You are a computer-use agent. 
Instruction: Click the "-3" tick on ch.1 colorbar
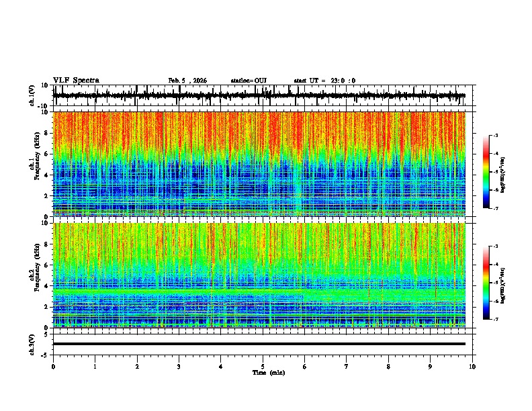495,135
